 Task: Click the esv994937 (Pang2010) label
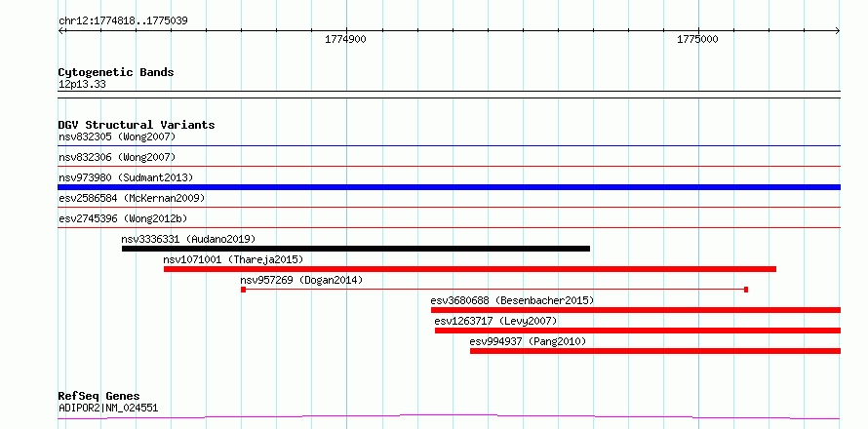528,341
